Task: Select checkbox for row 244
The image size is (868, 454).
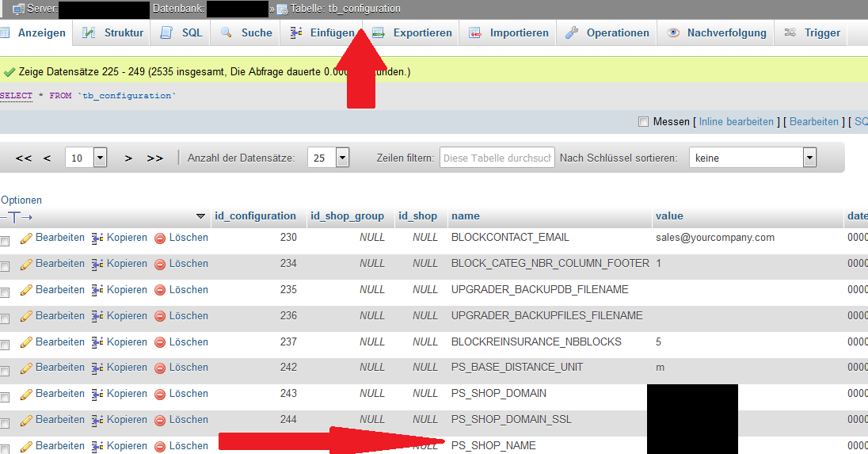Action: pyautogui.click(x=5, y=424)
